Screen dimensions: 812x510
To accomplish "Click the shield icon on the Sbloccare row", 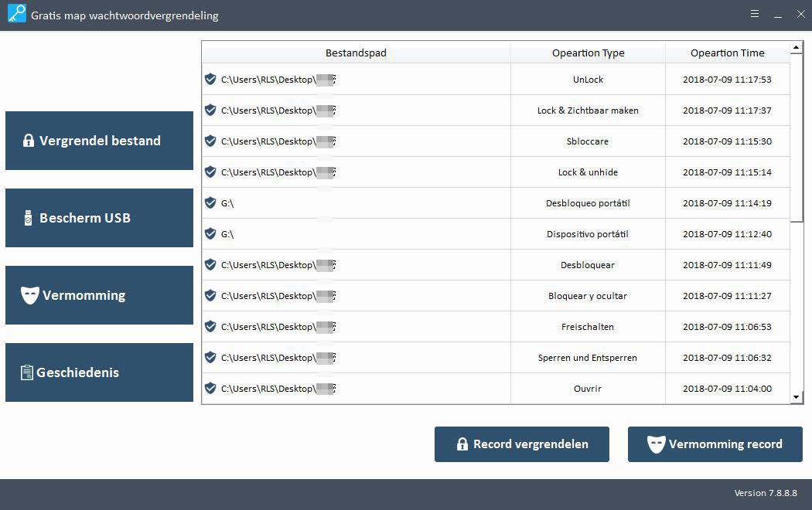I will click(210, 141).
